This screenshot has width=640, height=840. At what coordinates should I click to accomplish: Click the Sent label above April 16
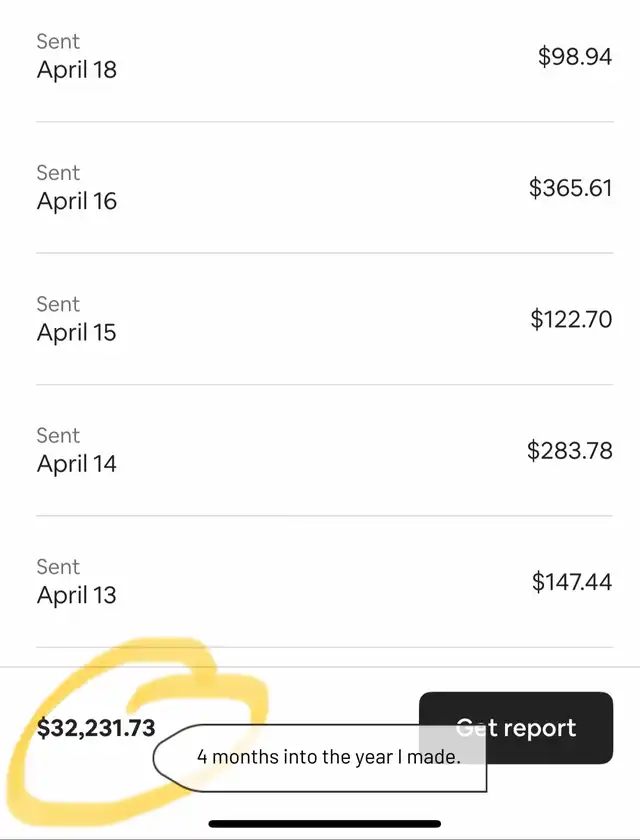point(58,172)
